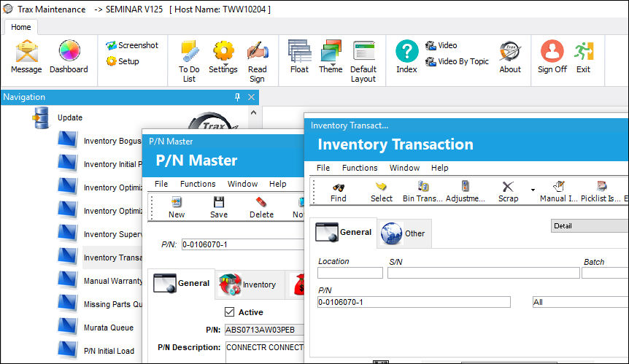Click Select in Inventory Transaction toolbar
Viewport: 629px width, 364px height.
[382, 192]
